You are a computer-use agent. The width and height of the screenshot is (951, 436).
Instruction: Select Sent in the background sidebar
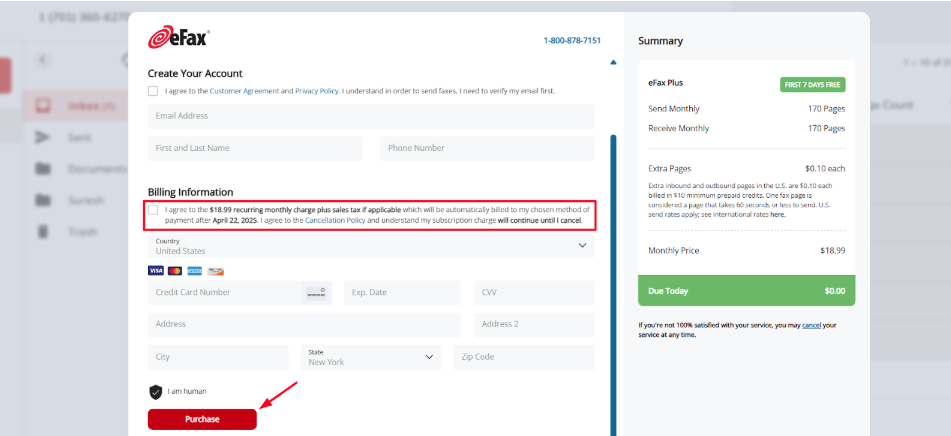[x=79, y=138]
